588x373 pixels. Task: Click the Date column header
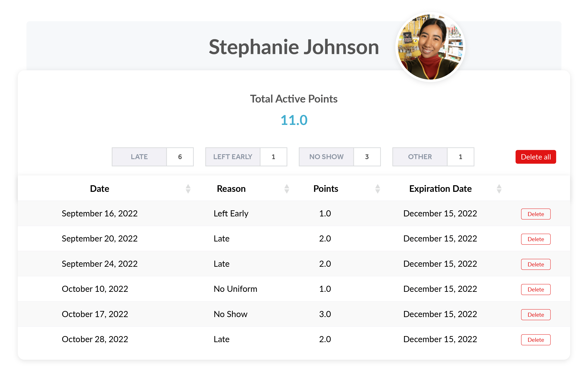[x=99, y=189]
